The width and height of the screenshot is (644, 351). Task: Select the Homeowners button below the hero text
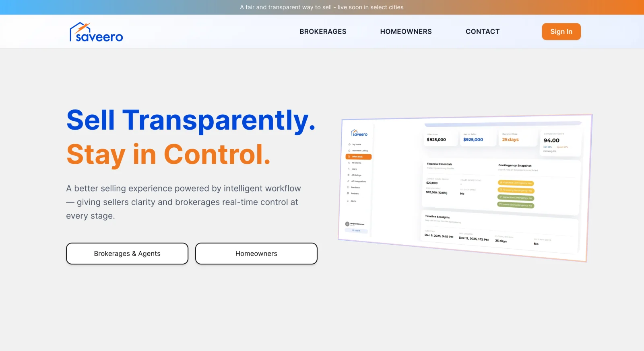256,254
